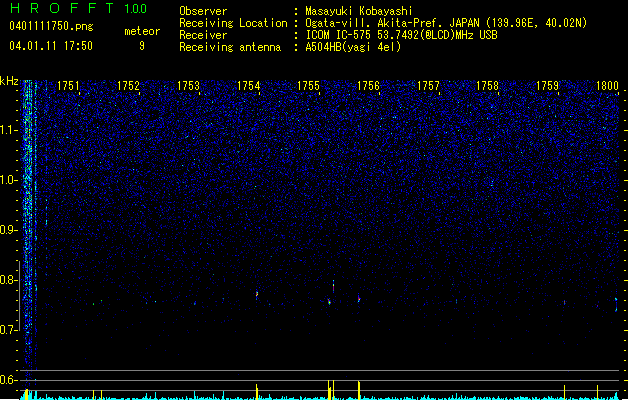Click the HROFFT 1.0.0 title text
The width and height of the screenshot is (629, 400).
79,8
